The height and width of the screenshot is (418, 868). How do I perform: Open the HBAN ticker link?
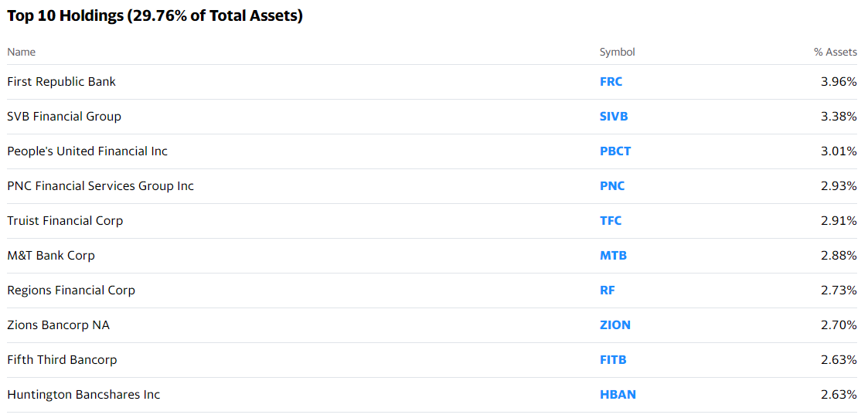(618, 395)
